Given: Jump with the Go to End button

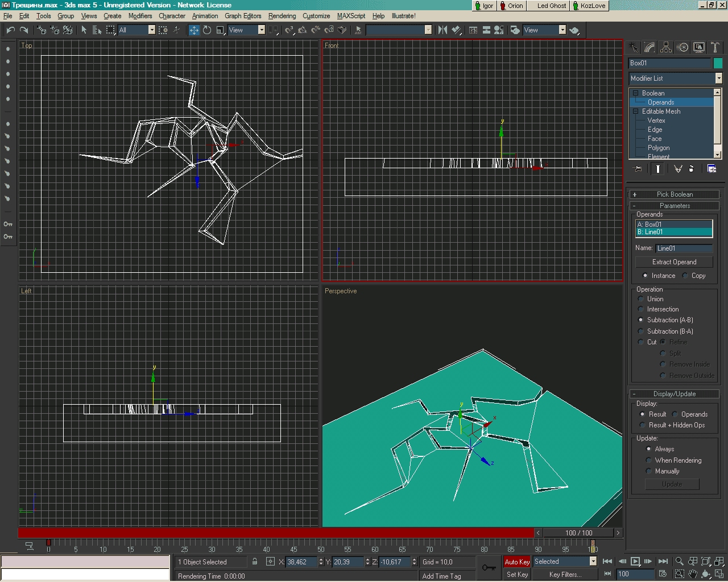Looking at the screenshot, I should 663,562.
